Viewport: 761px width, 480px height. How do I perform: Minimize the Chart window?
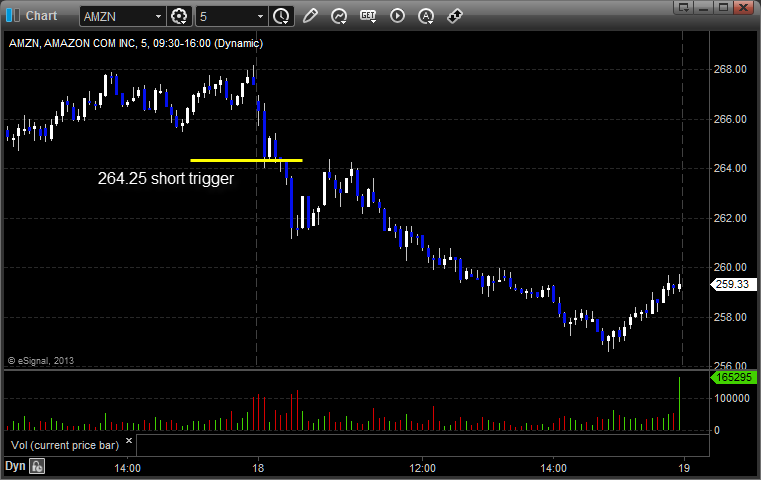coord(703,7)
